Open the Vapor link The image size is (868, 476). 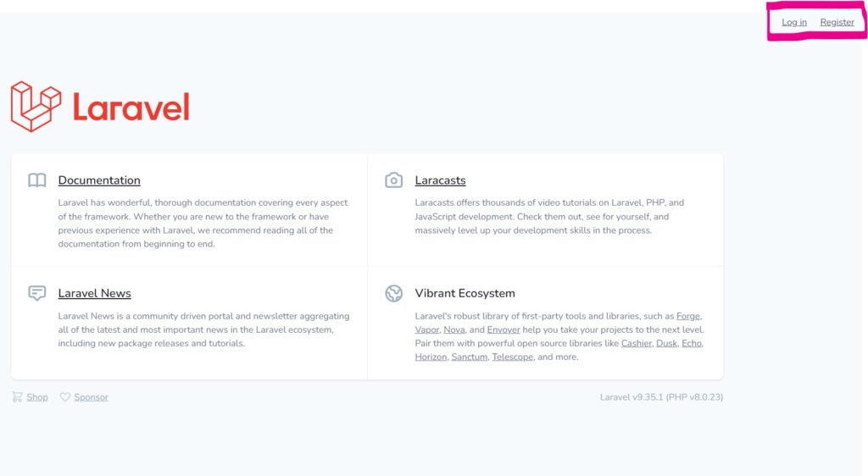pos(426,329)
